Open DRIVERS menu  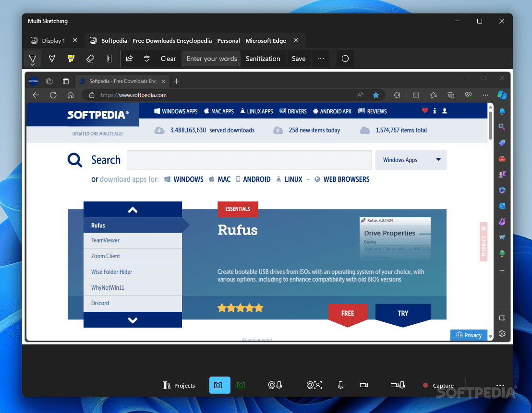(x=293, y=111)
